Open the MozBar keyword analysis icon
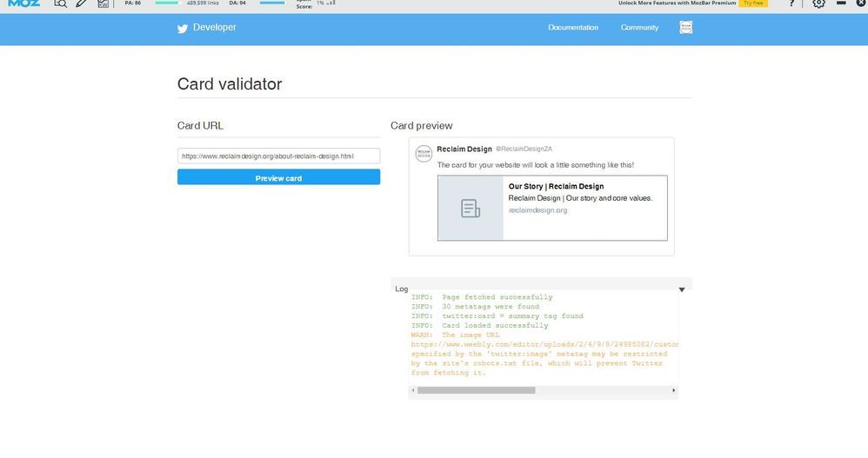The width and height of the screenshot is (868, 458). click(x=103, y=4)
